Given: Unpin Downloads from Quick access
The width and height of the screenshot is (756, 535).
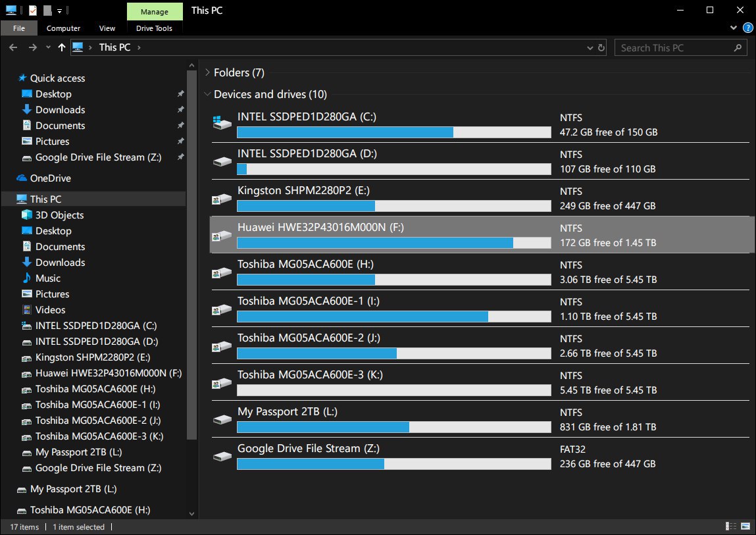Looking at the screenshot, I should point(180,110).
